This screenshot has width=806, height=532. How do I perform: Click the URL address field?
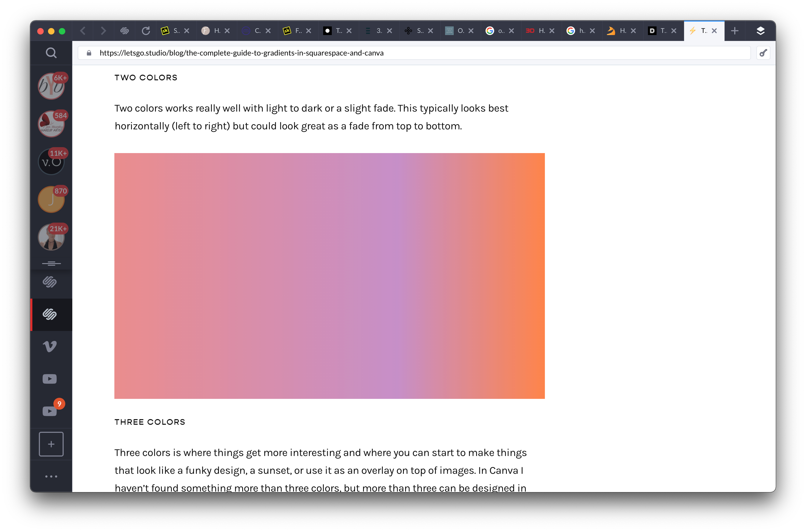click(414, 53)
